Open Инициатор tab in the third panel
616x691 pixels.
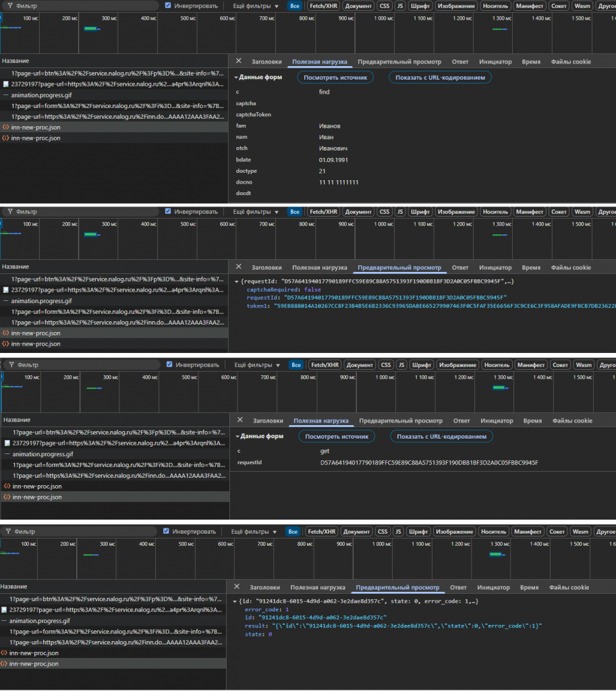497,421
